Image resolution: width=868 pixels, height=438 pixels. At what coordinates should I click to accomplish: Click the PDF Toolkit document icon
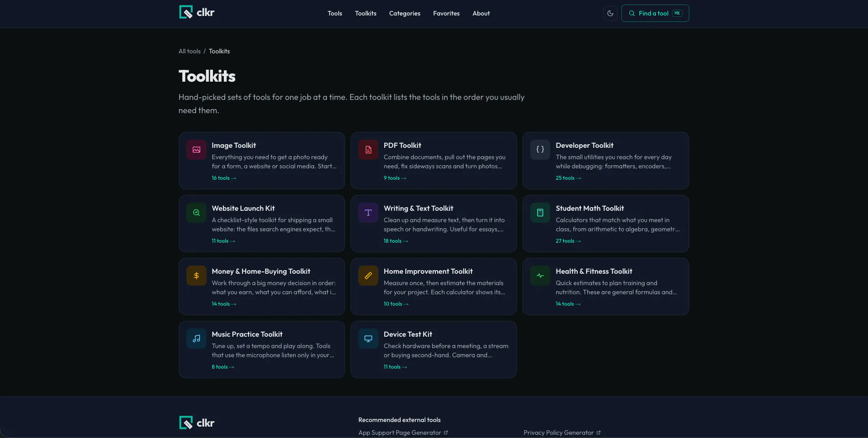(368, 150)
